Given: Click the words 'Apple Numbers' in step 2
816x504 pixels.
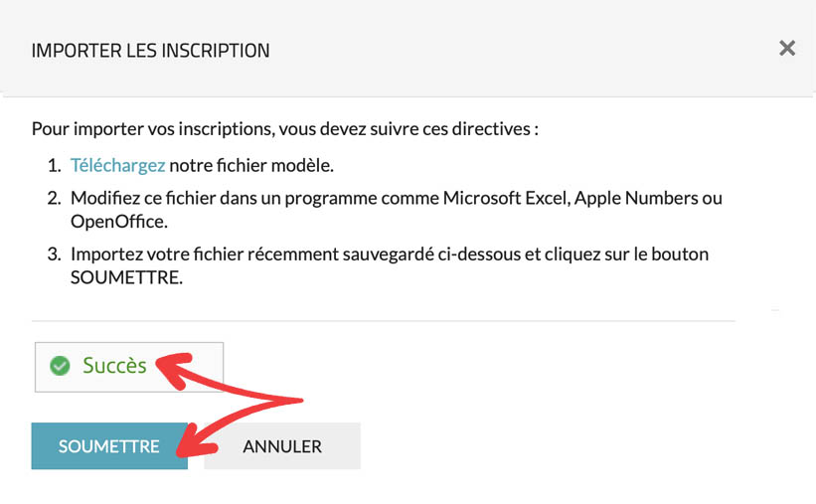Looking at the screenshot, I should (632, 198).
